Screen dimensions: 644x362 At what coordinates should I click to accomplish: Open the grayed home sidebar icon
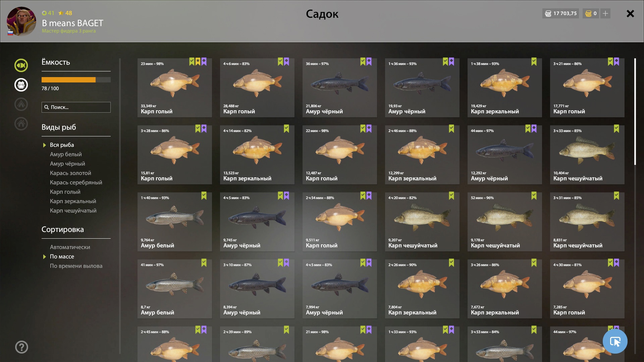(21, 124)
